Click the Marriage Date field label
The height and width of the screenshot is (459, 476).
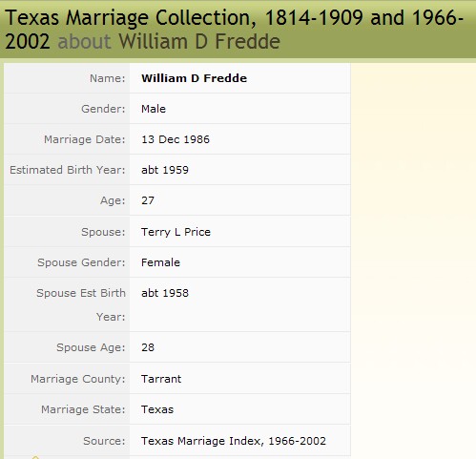(85, 139)
